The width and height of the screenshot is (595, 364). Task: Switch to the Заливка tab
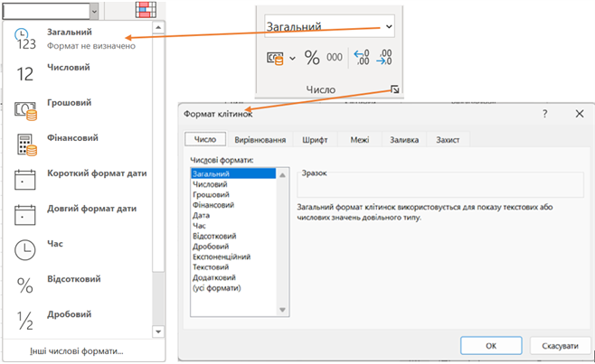(x=403, y=140)
